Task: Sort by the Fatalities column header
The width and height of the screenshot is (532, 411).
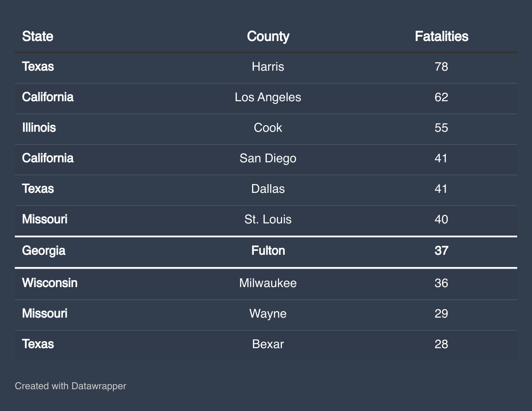Action: point(441,36)
